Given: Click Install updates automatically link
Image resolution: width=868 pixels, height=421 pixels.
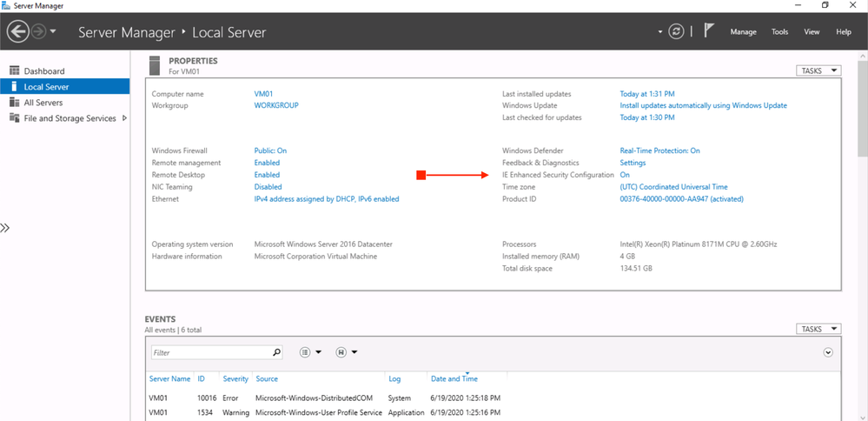Looking at the screenshot, I should point(704,105).
